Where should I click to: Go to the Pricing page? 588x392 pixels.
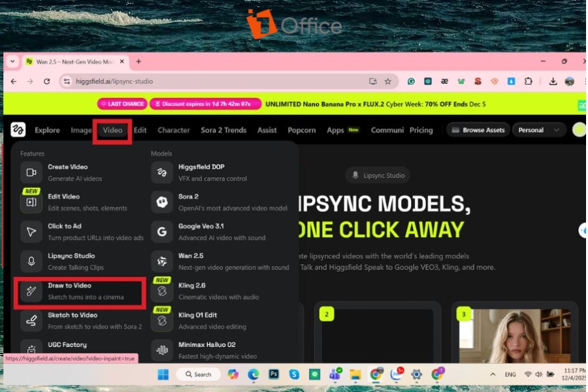[x=421, y=130]
